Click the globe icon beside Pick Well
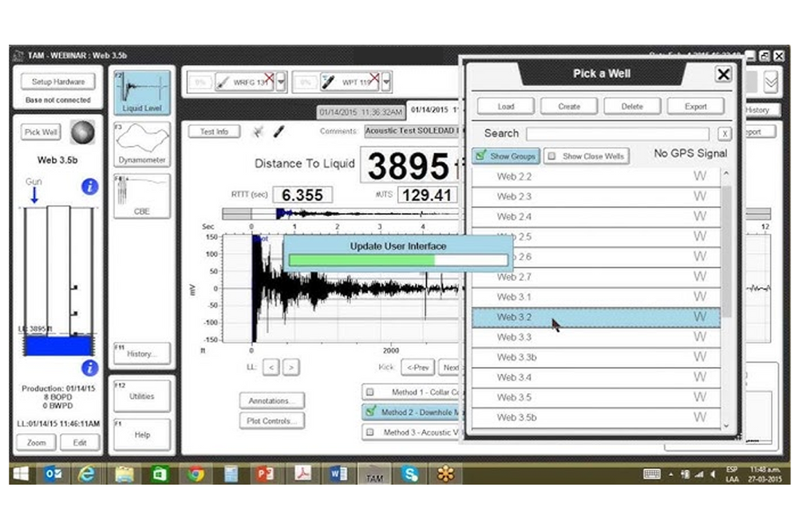The width and height of the screenshot is (798, 532). click(81, 132)
